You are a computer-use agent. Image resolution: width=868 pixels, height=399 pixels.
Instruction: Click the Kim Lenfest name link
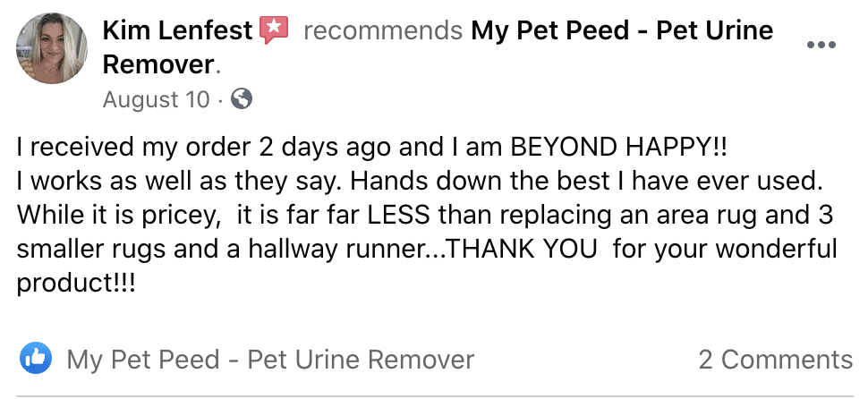[178, 30]
